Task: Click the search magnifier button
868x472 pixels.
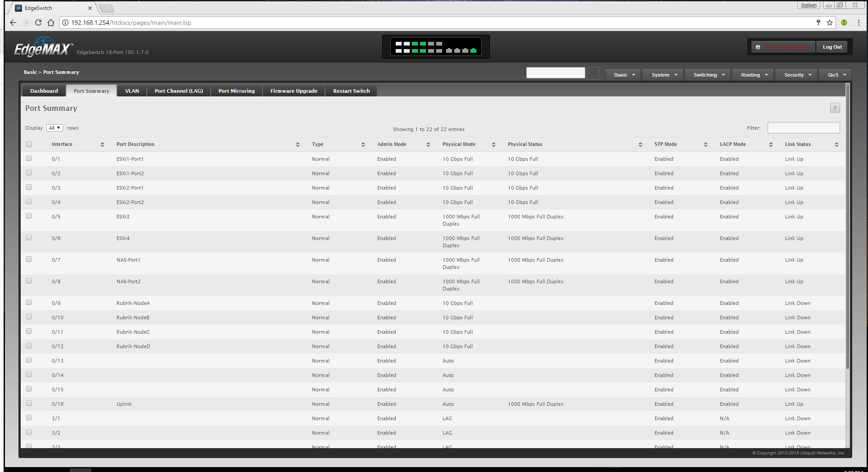Action: click(593, 73)
